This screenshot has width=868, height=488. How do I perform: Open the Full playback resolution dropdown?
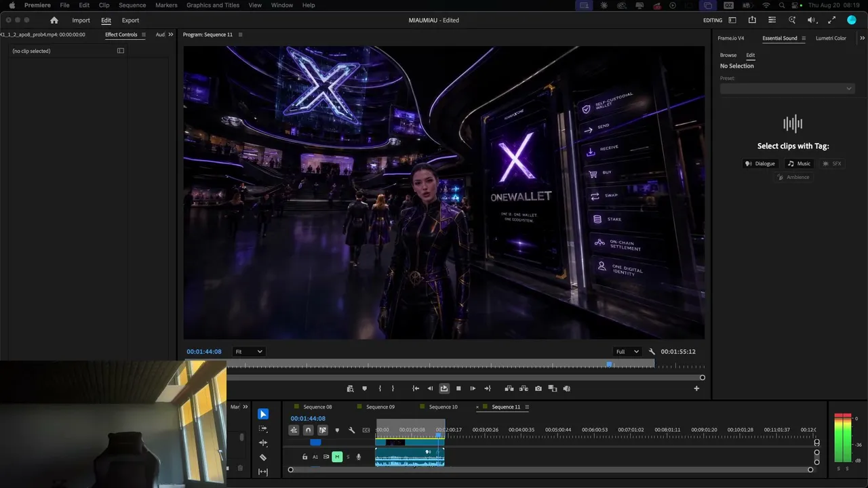click(x=627, y=352)
